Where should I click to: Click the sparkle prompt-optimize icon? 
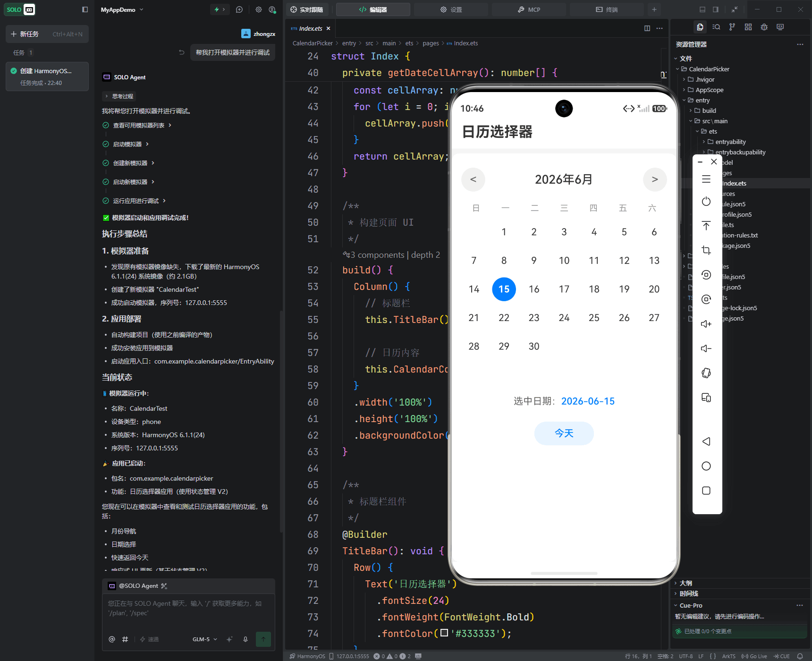pos(229,639)
